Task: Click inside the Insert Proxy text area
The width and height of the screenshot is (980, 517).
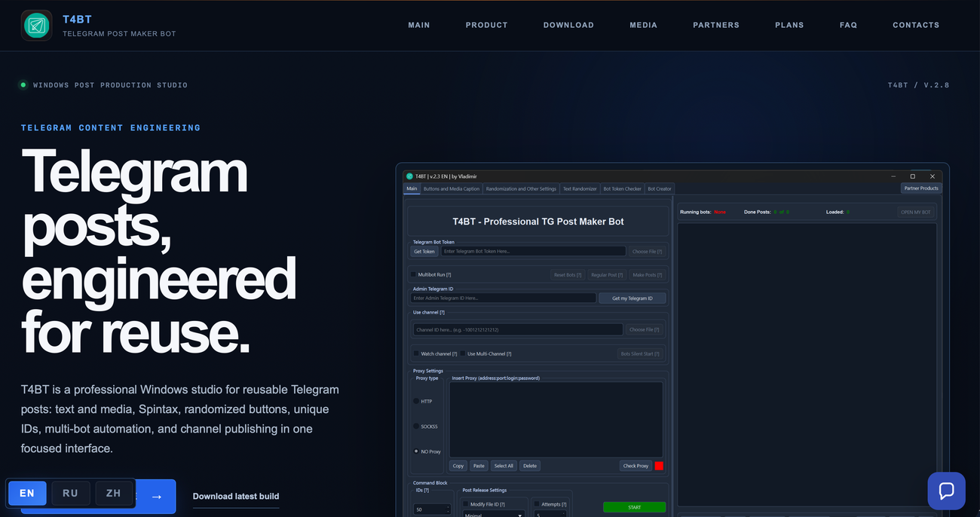Action: coord(556,419)
